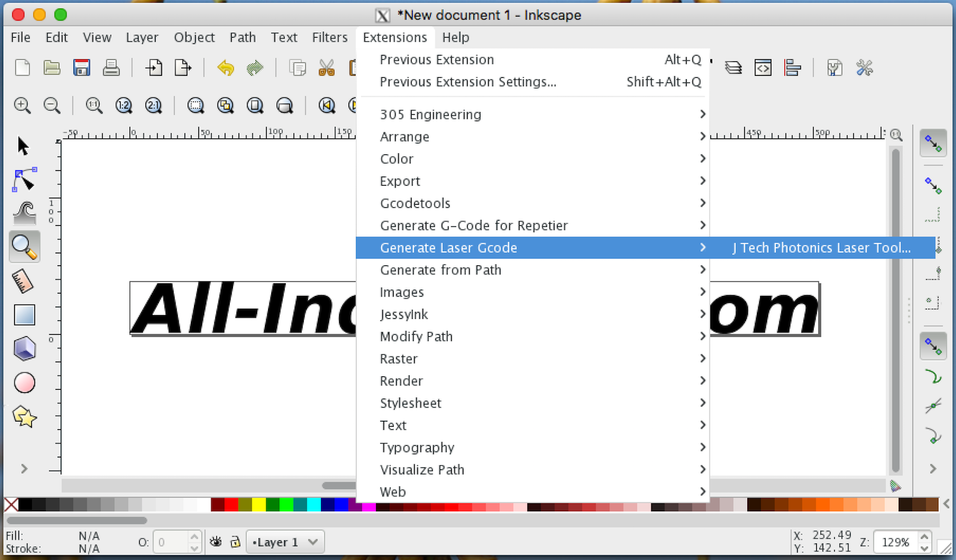
Task: Open the Filters menu
Action: point(329,38)
